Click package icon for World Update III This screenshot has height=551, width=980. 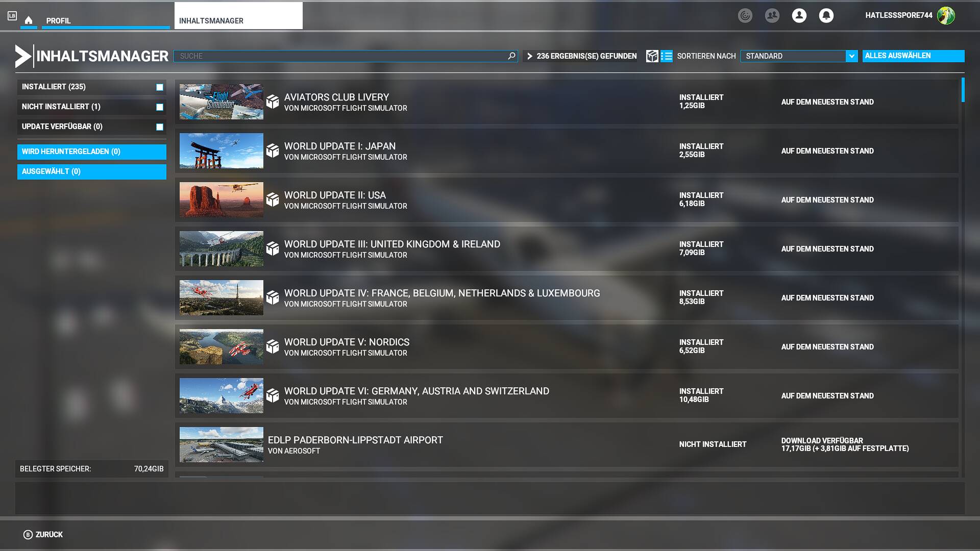[x=273, y=248]
